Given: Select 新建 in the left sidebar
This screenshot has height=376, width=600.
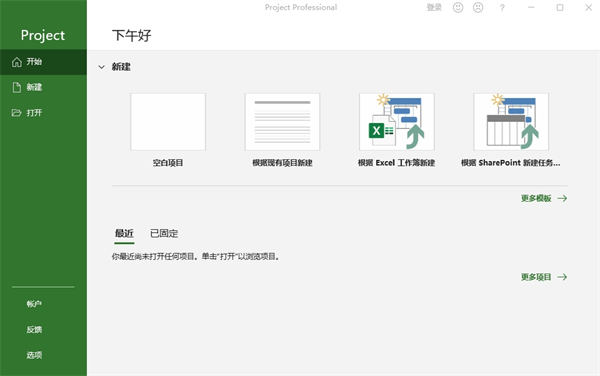Looking at the screenshot, I should (x=43, y=88).
